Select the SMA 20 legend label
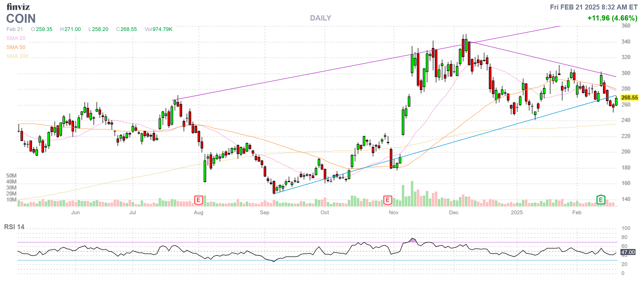The width and height of the screenshot is (644, 281). click(x=16, y=38)
